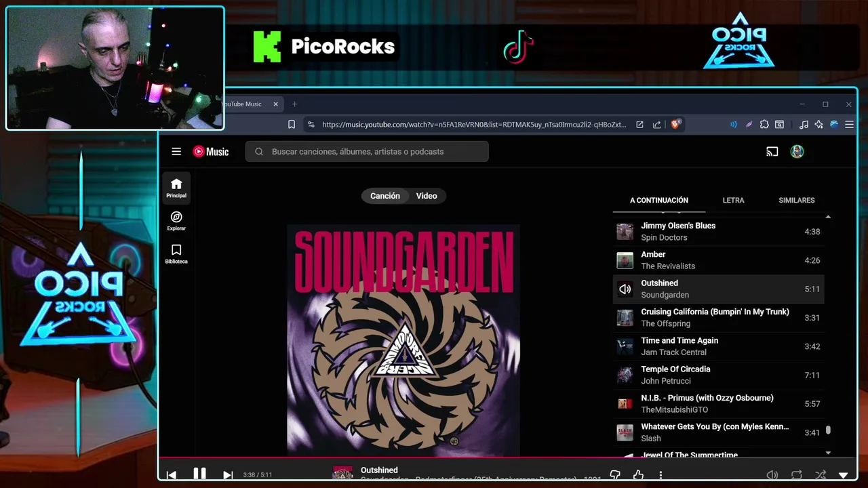
Task: Pause the current song
Action: tap(199, 474)
